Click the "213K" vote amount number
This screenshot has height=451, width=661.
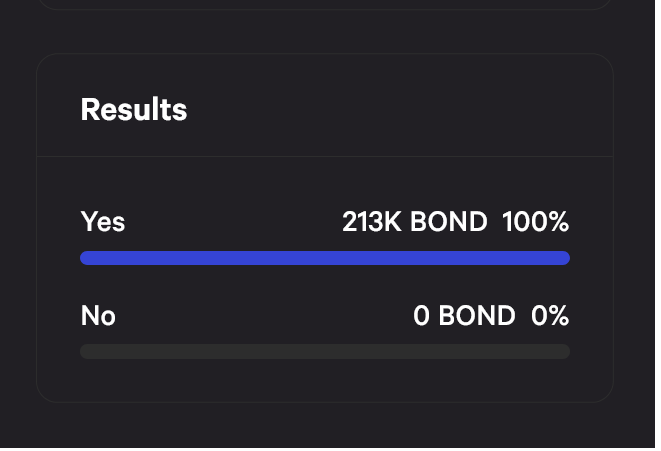[371, 221]
